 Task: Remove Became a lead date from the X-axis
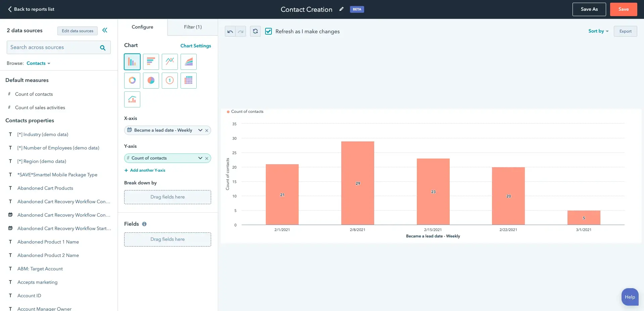point(207,130)
